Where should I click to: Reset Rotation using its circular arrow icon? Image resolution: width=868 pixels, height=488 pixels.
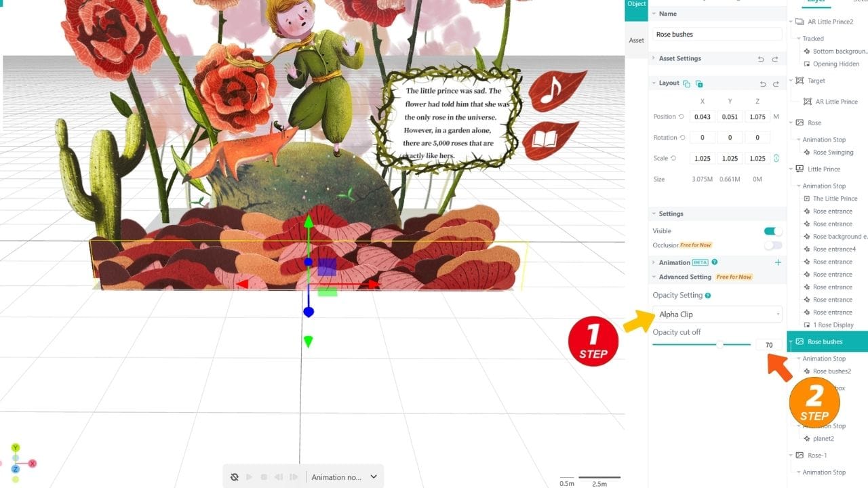pyautogui.click(x=682, y=138)
